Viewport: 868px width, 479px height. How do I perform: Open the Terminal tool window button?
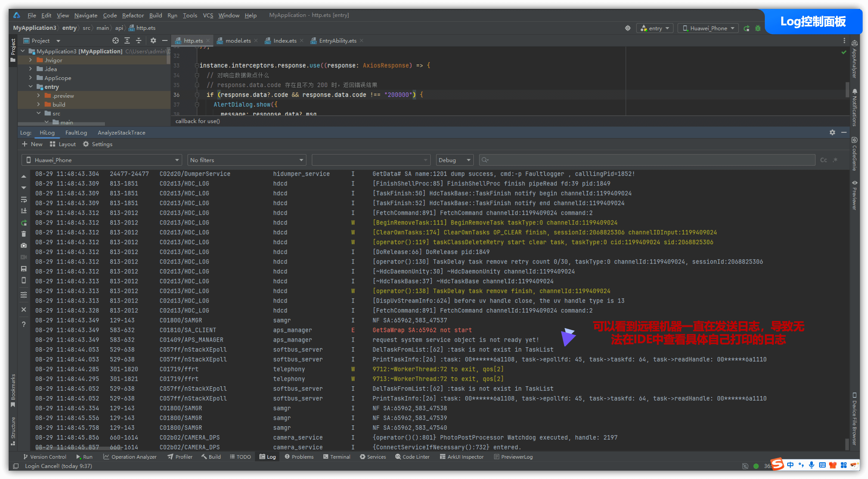(337, 457)
